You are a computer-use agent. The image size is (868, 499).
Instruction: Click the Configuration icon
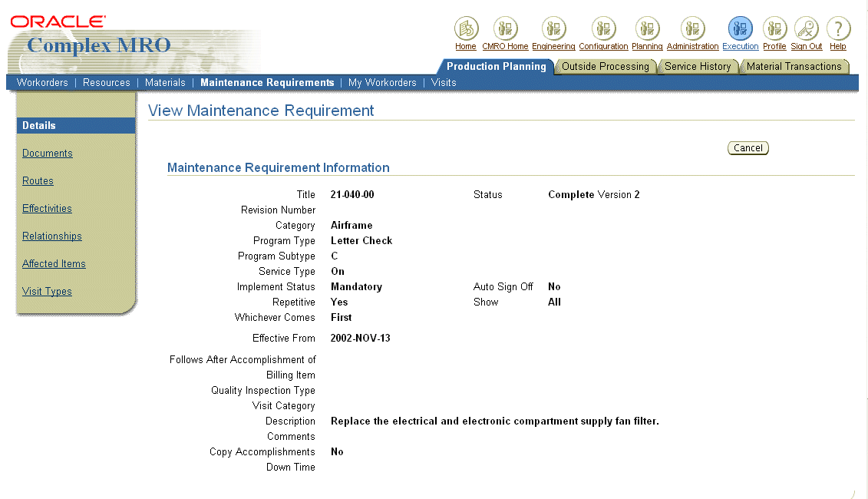pyautogui.click(x=603, y=28)
